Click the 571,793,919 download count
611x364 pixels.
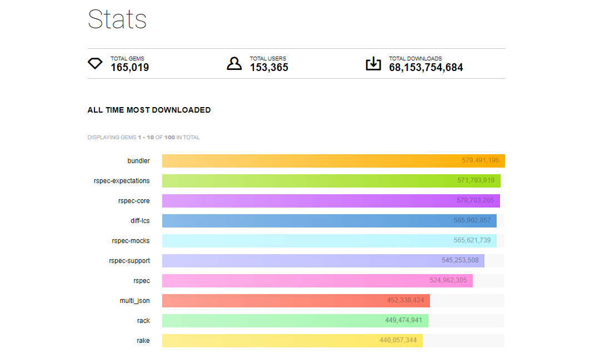pyautogui.click(x=476, y=180)
